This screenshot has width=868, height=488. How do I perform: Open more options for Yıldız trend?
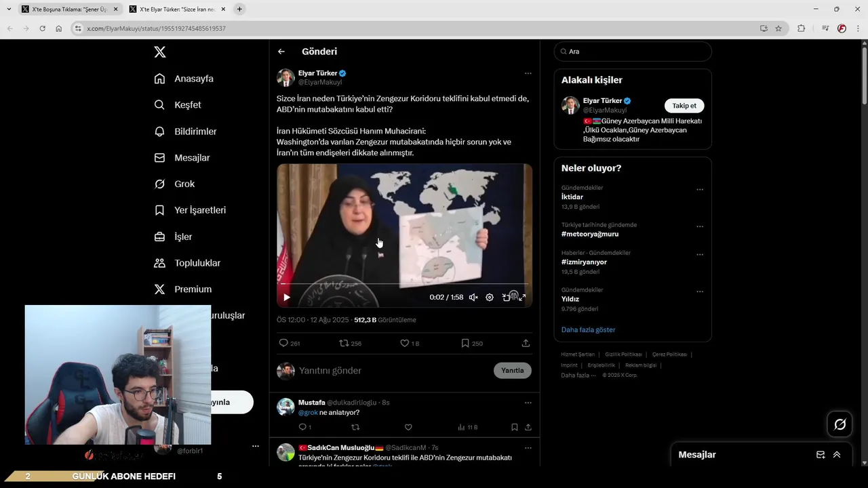pos(700,291)
